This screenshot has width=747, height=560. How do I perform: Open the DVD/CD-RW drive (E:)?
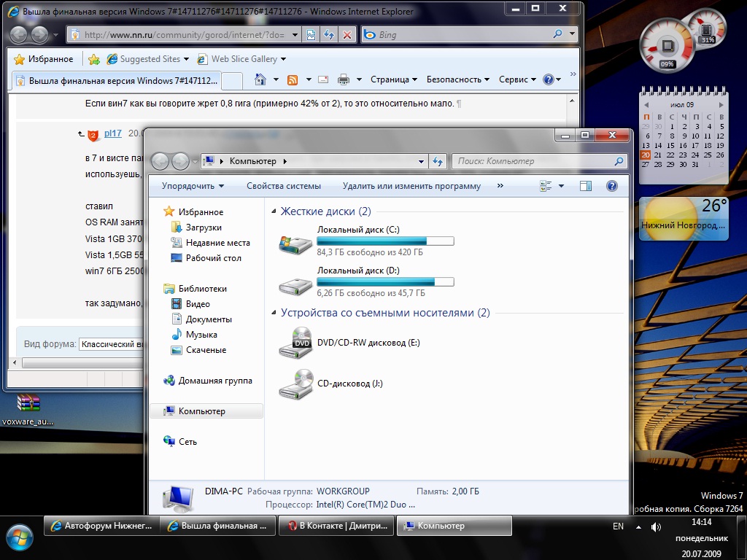click(368, 343)
